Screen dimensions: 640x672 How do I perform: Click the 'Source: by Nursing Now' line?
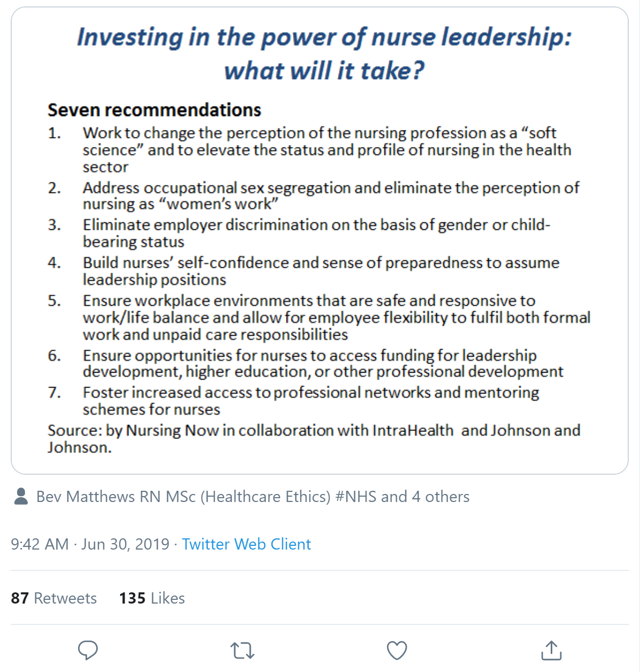(x=313, y=438)
